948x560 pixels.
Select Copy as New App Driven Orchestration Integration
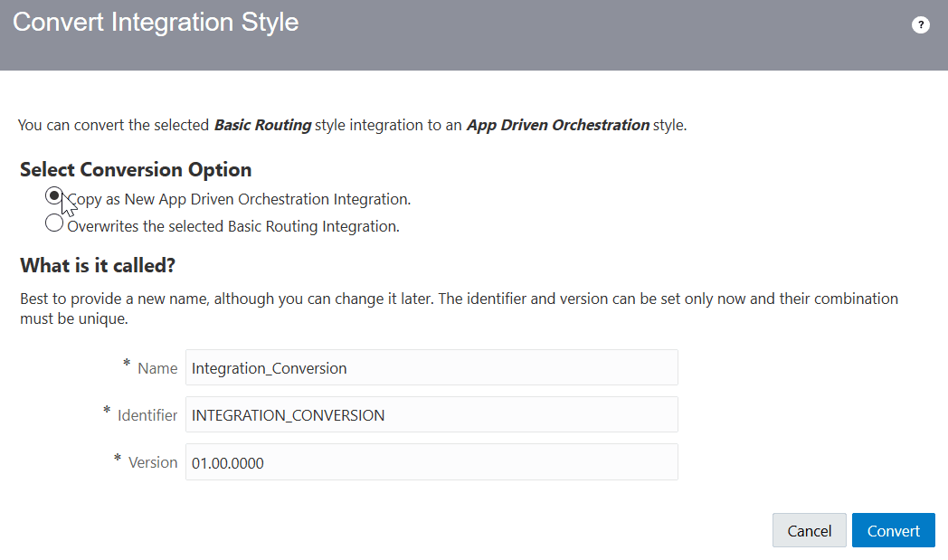[x=53, y=195]
